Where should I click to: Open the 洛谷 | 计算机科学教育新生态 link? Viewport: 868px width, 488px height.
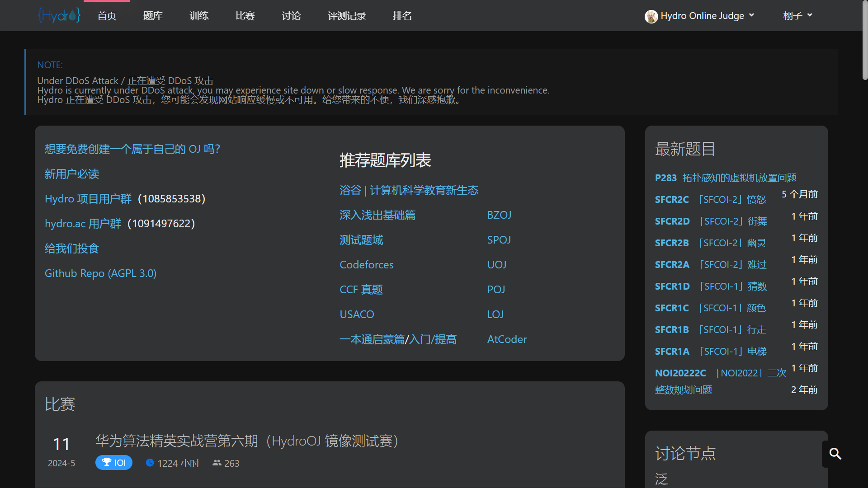click(x=409, y=190)
